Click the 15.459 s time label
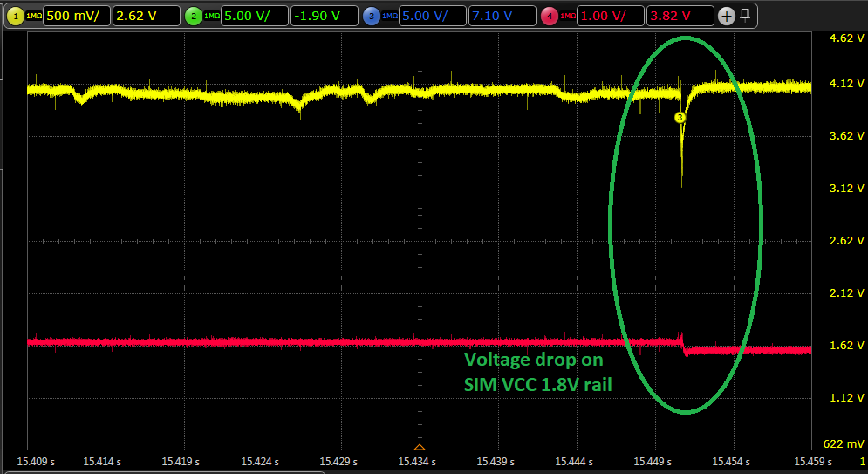This screenshot has height=474, width=868. (813, 461)
